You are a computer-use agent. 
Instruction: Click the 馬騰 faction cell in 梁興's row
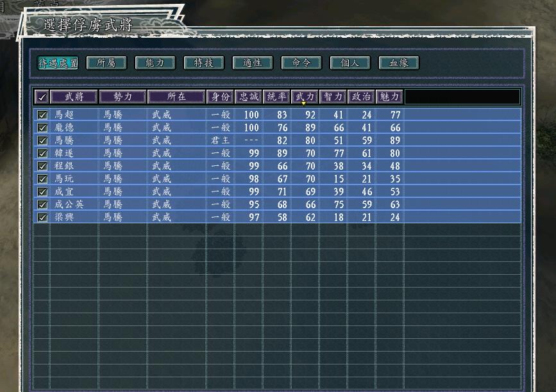(113, 217)
